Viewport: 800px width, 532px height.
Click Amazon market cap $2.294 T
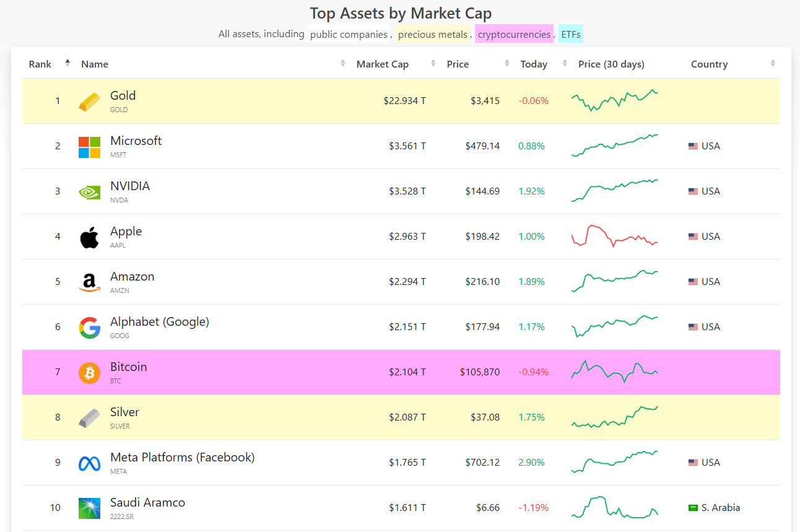point(407,282)
